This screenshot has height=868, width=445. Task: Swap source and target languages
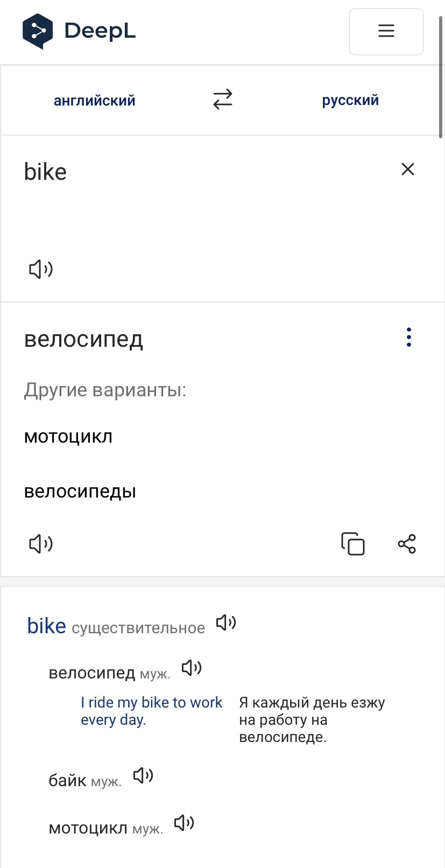click(x=222, y=100)
